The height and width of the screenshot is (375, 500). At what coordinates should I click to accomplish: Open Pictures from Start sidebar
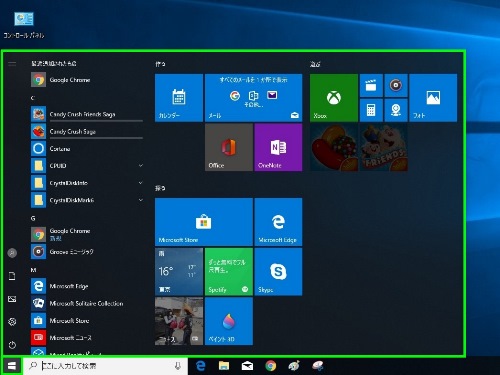(x=12, y=299)
